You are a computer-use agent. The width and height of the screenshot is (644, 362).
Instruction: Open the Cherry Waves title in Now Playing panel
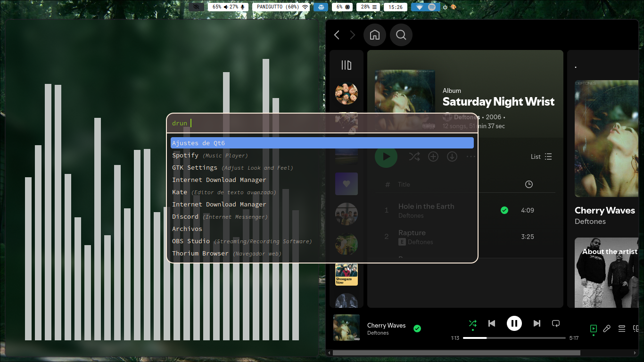(x=605, y=211)
